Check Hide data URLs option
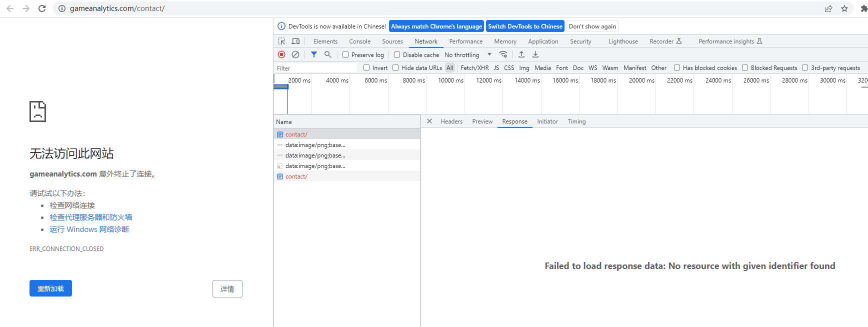The image size is (868, 327). point(395,67)
